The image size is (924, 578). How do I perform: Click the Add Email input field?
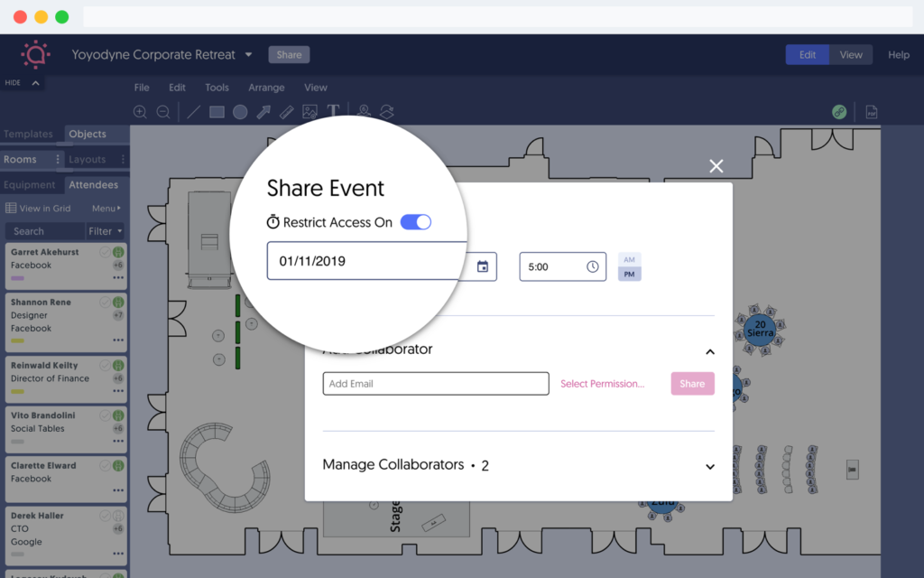tap(435, 384)
